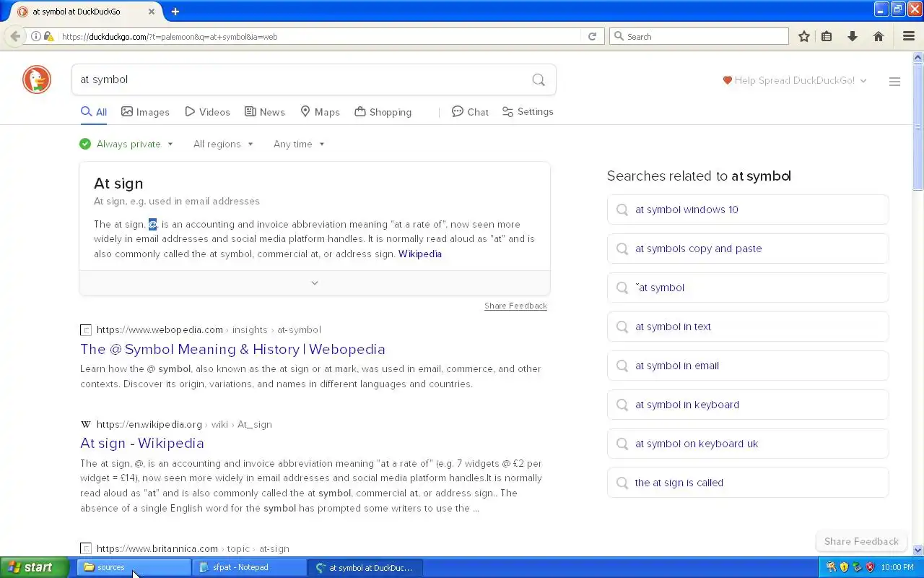Click the taskbar clock showing 10:00 PM
Image resolution: width=924 pixels, height=578 pixels.
click(x=899, y=567)
